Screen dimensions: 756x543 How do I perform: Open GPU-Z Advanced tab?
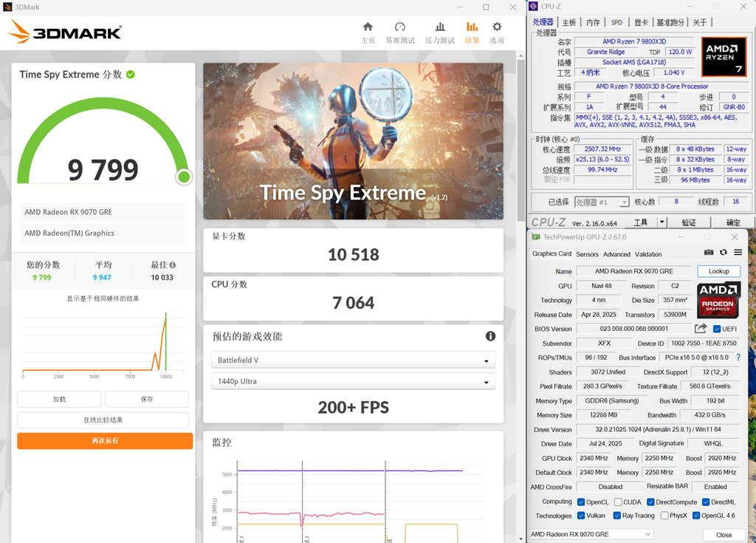click(616, 254)
